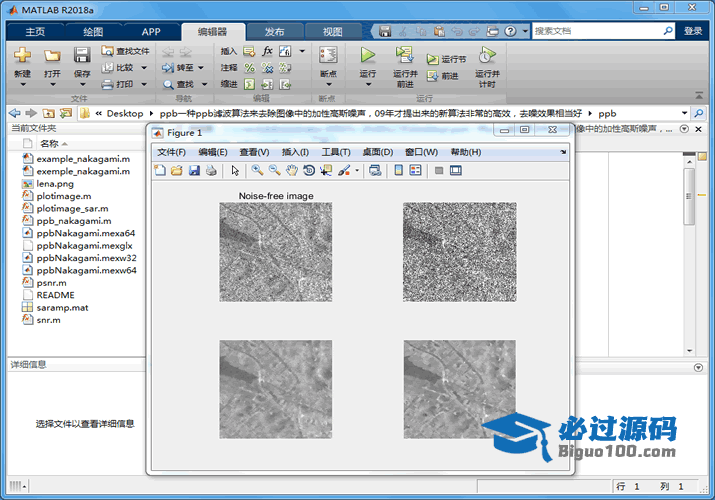Switch to the View (视图) tab
Viewport: 715px width, 500px height.
click(332, 31)
